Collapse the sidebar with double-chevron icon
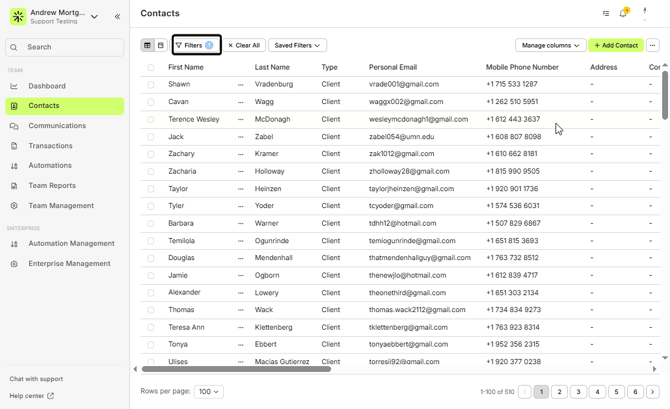This screenshot has height=409, width=670. (x=117, y=17)
